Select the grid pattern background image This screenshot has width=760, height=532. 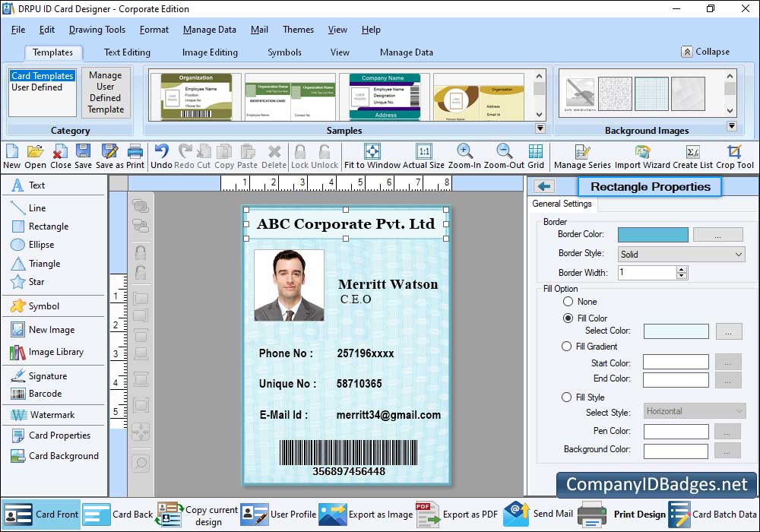(651, 93)
